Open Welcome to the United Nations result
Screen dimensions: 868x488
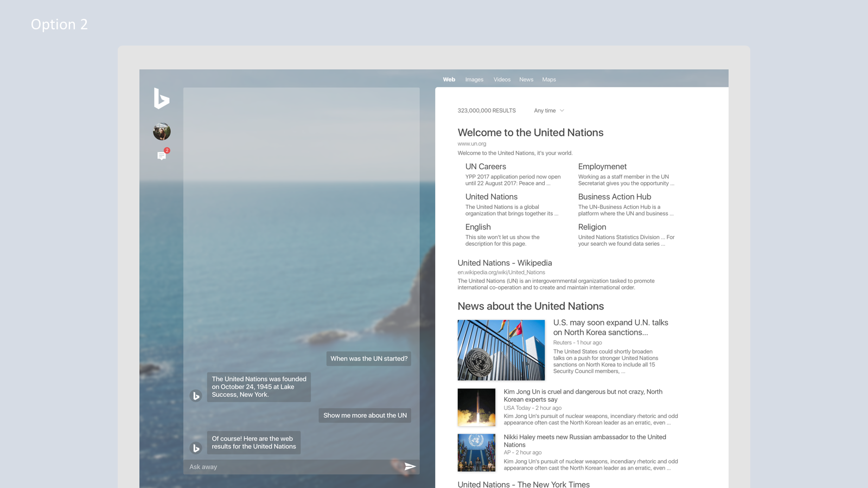click(x=531, y=133)
